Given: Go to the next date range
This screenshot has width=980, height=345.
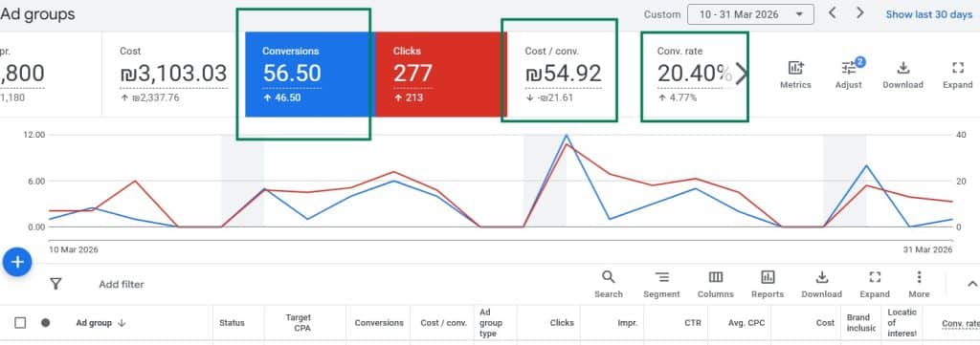Looking at the screenshot, I should (x=860, y=13).
